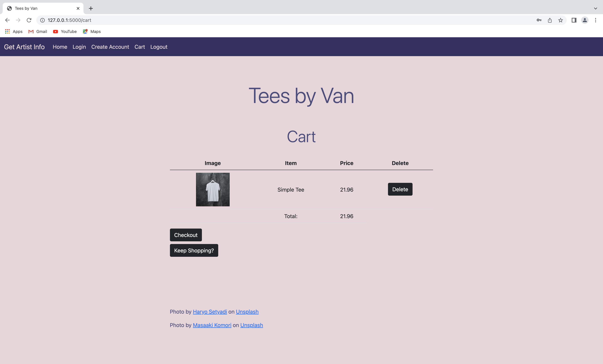Click the forward navigation arrow
The width and height of the screenshot is (603, 364).
18,20
